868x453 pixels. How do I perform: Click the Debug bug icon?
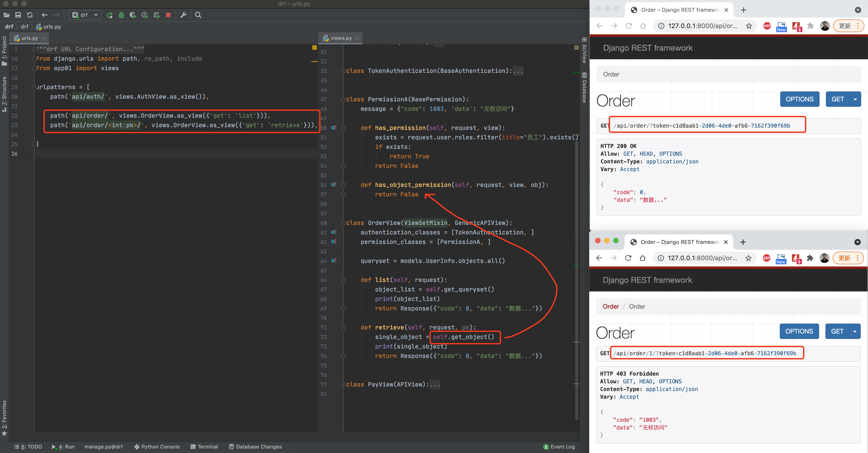click(121, 15)
